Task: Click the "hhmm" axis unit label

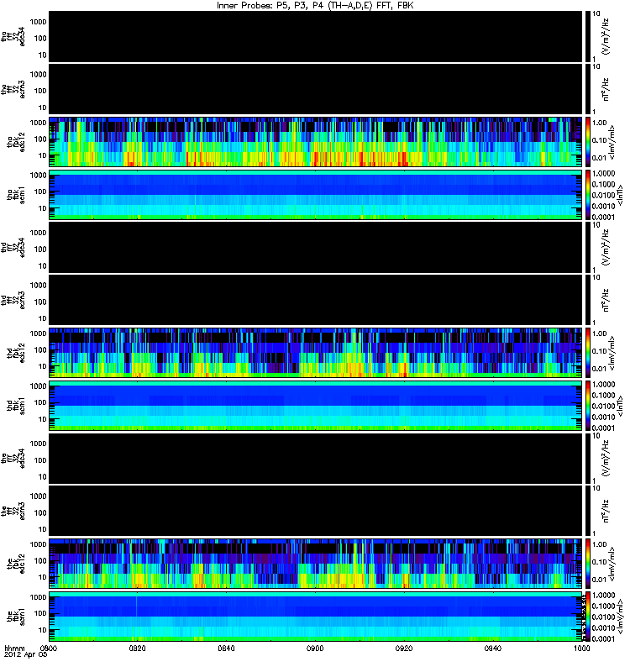Action: [14, 648]
